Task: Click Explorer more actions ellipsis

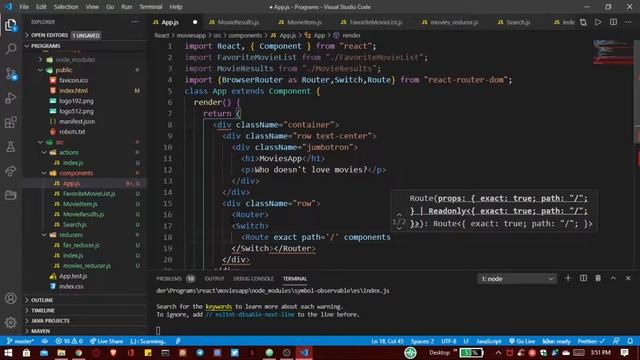Action: click(x=135, y=22)
